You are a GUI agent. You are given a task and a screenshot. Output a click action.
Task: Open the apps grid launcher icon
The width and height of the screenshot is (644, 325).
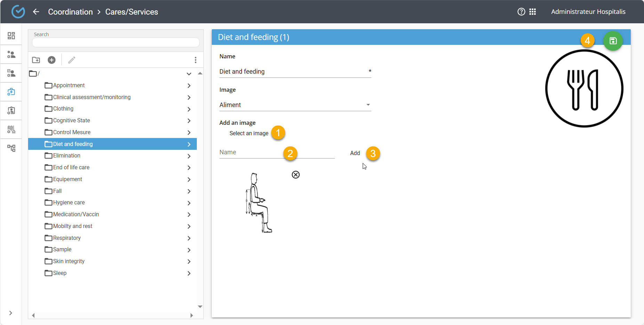click(x=532, y=12)
